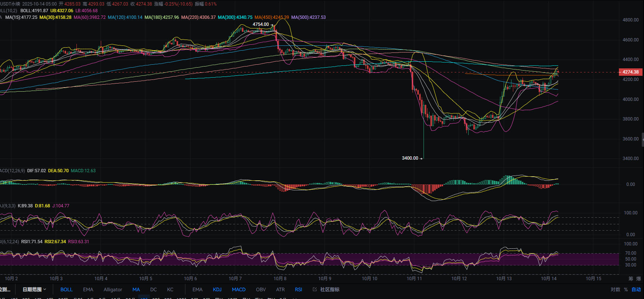Click the ATR indicator button
The width and height of the screenshot is (644, 299).
pos(280,289)
